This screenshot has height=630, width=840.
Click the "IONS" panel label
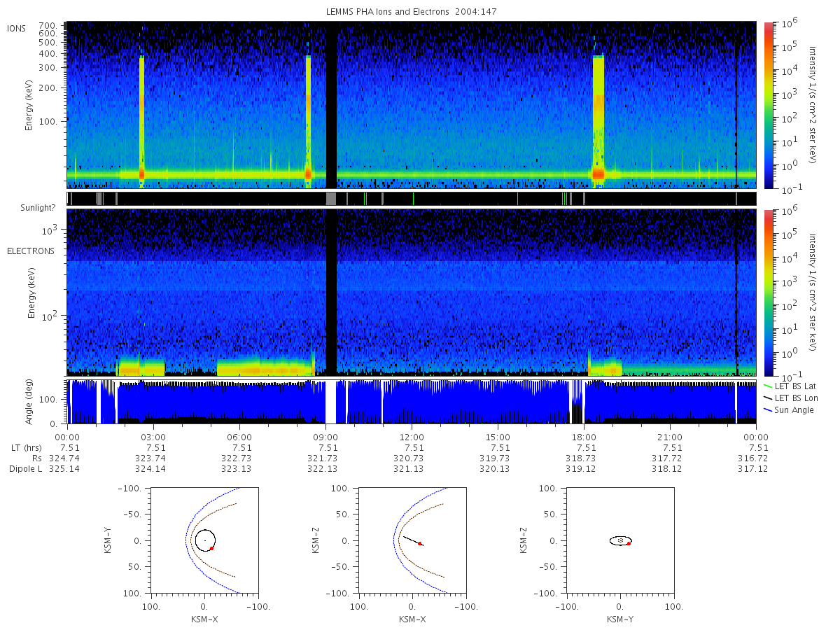(x=17, y=28)
